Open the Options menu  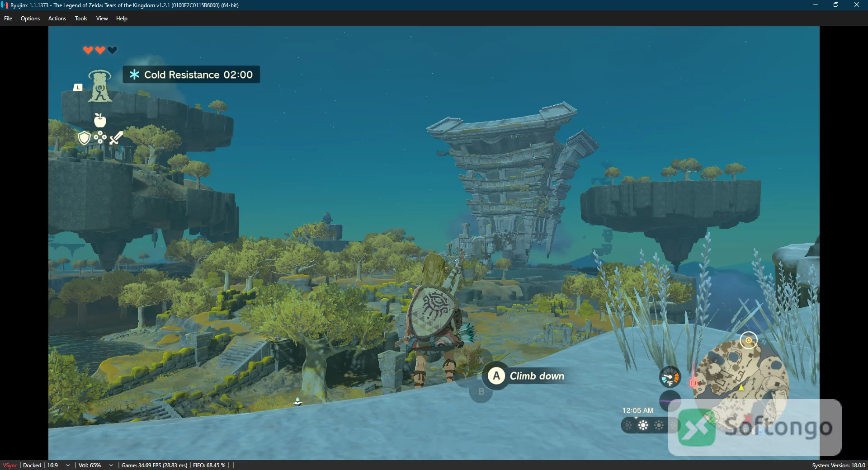pyautogui.click(x=30, y=19)
